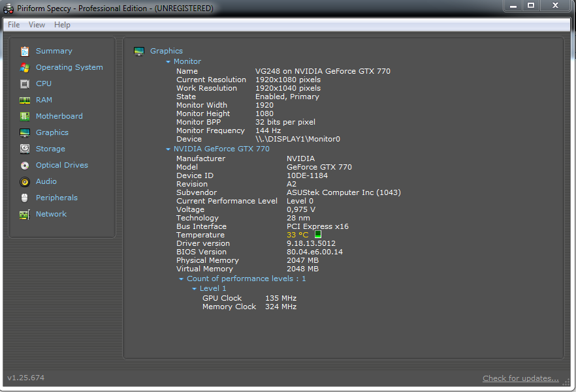Select the Enabled, Primary state value

[x=287, y=97]
